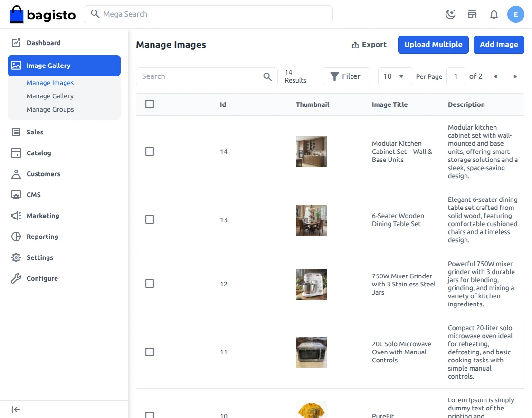Open the notifications bell
The width and height of the screenshot is (532, 418).
494,14
